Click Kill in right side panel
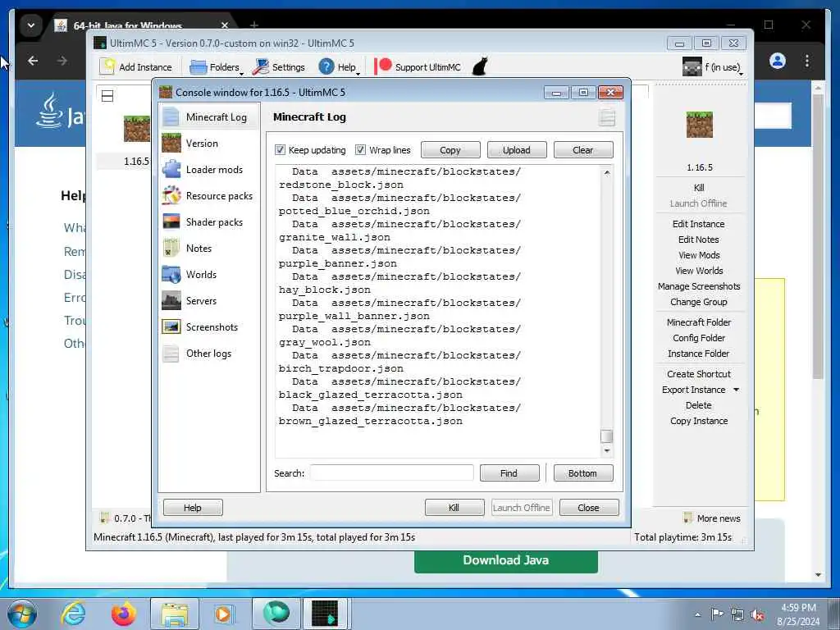Screen dimensions: 840x630 (699, 188)
